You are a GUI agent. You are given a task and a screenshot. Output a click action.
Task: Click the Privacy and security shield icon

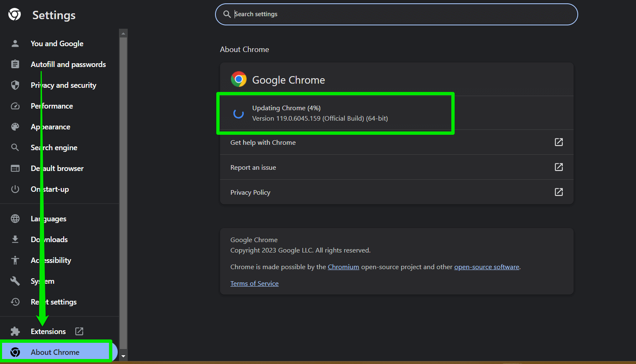pos(15,85)
